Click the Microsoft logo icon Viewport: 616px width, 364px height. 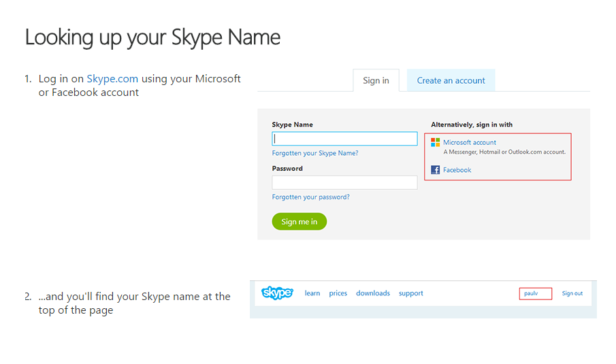[x=436, y=142]
